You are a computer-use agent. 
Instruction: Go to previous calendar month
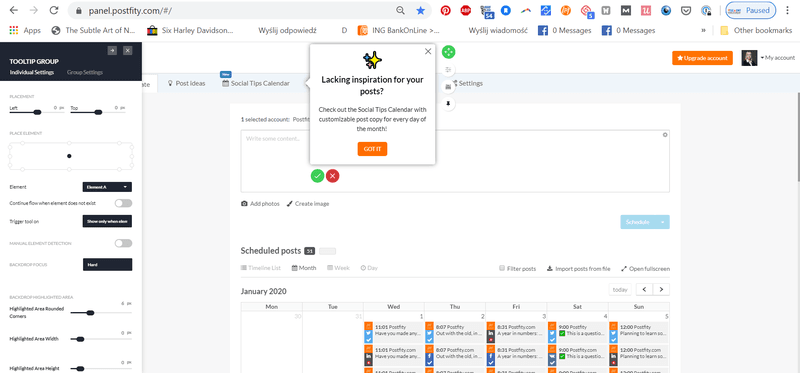[644, 289]
